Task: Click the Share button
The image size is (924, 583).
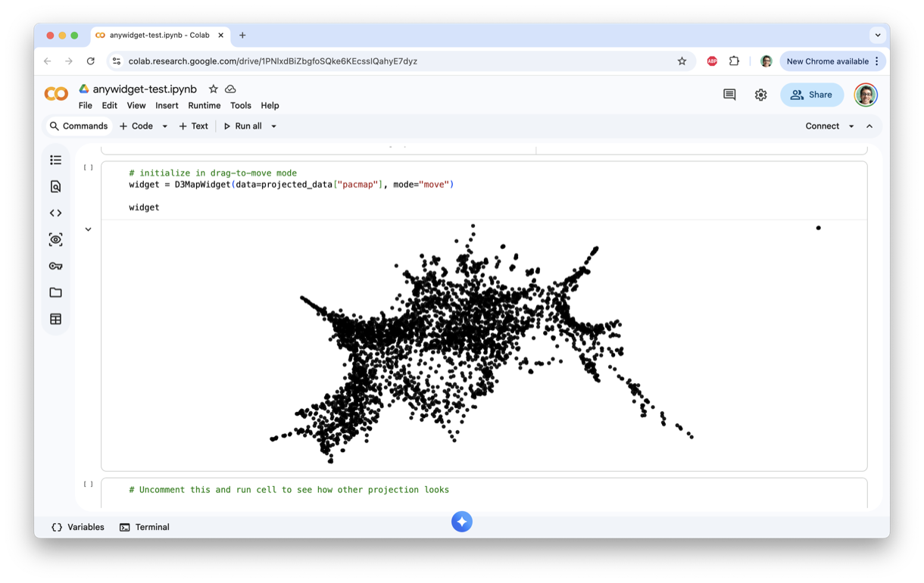Action: [x=811, y=95]
